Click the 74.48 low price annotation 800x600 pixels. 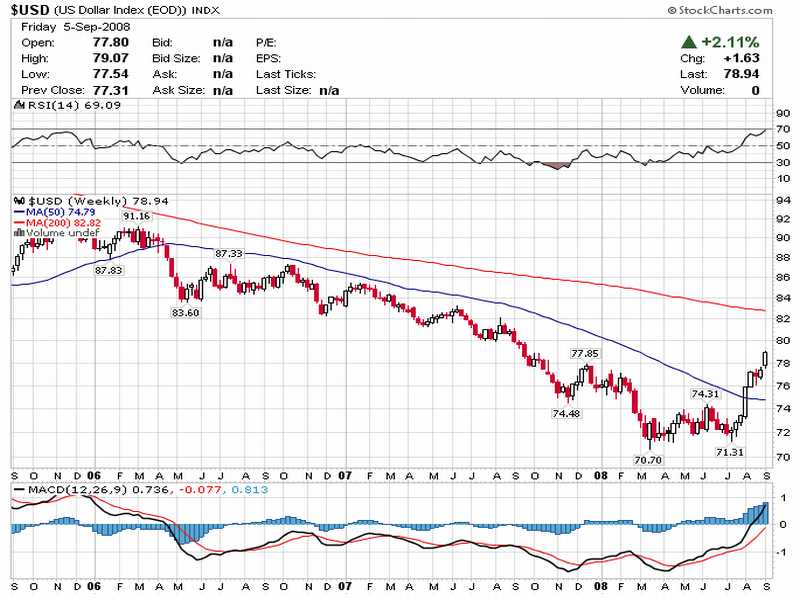pos(566,413)
